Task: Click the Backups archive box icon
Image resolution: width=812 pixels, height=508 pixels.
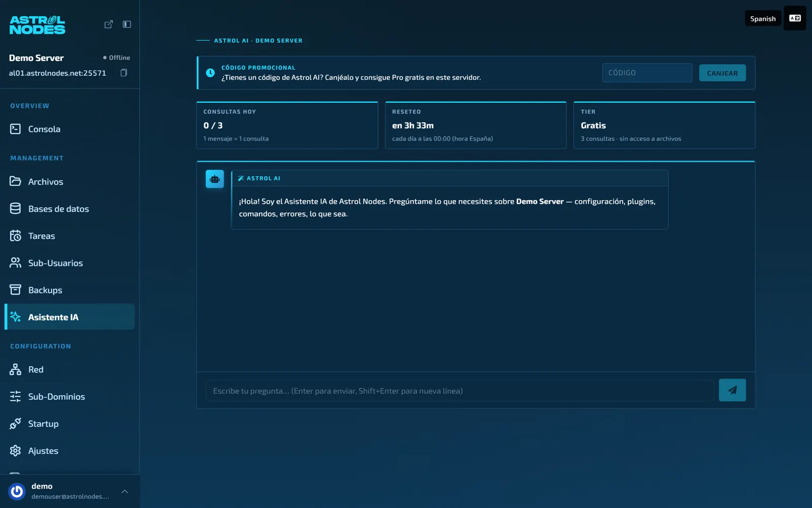Action: [x=16, y=290]
